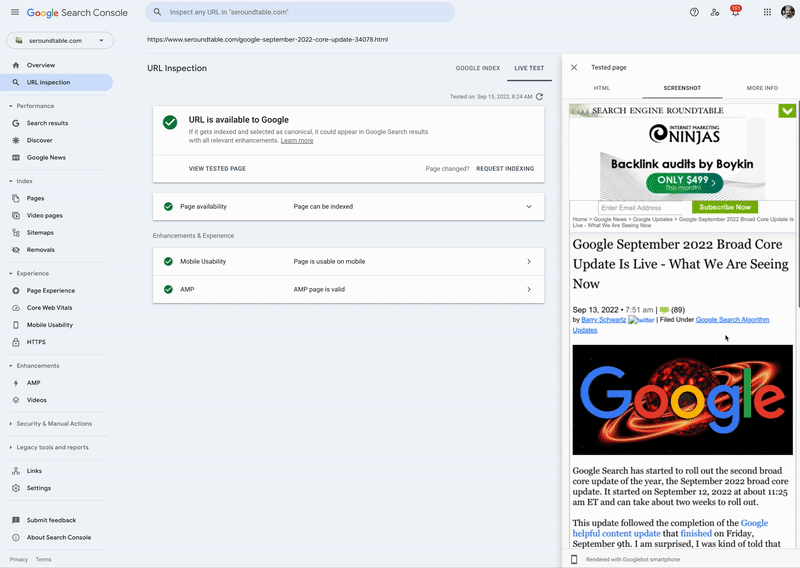Open the Discover report
The height and width of the screenshot is (568, 800).
(x=39, y=140)
